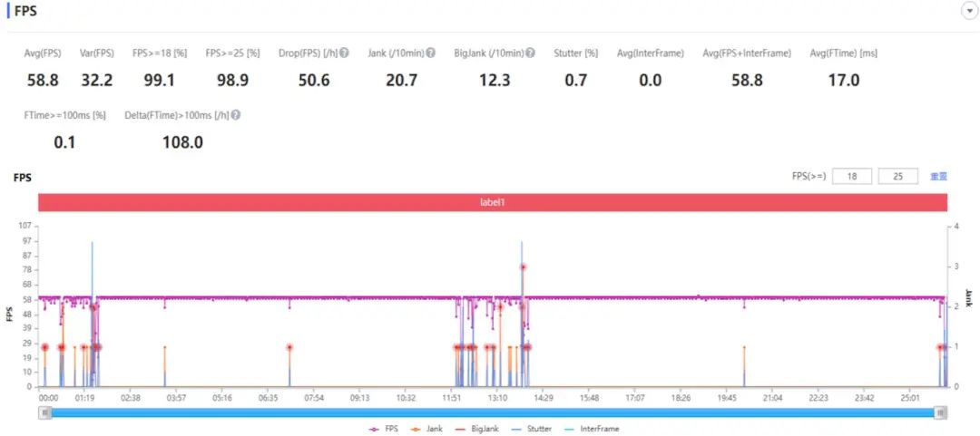Open help icon next to Delta(FTime)>100ms
This screenshot has width=980, height=436.
point(236,115)
